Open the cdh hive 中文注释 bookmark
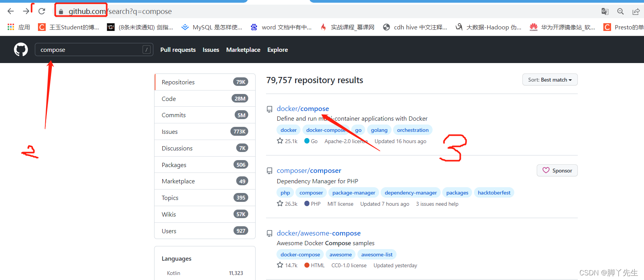 415,27
